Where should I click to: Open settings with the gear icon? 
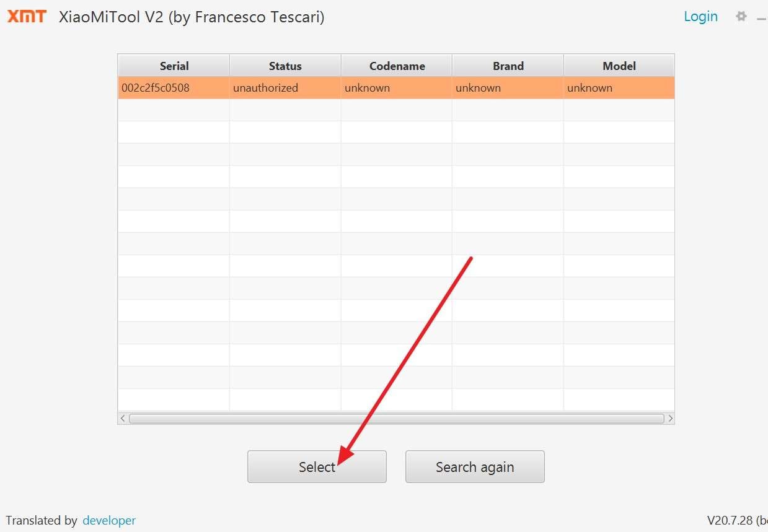[741, 17]
